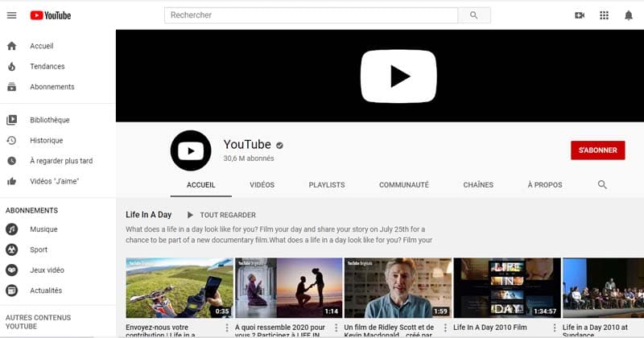644x338 pixels.
Task: Click the Sport channel icon
Action: click(12, 249)
